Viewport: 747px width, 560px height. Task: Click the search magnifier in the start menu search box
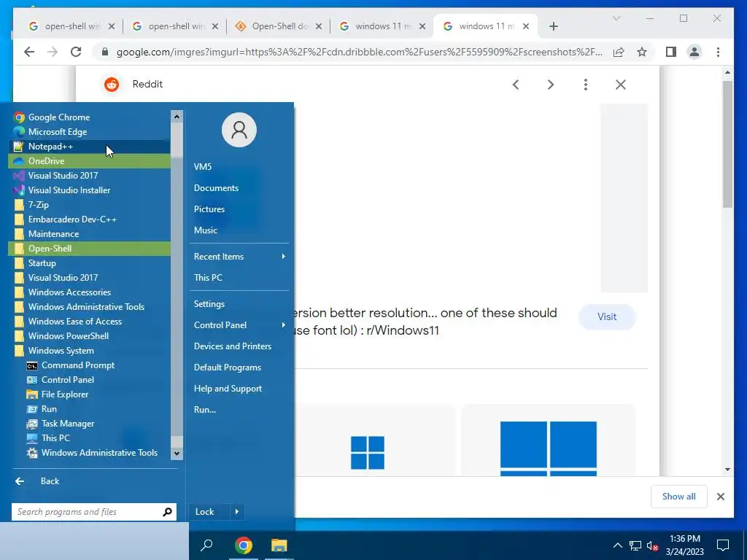tap(167, 512)
